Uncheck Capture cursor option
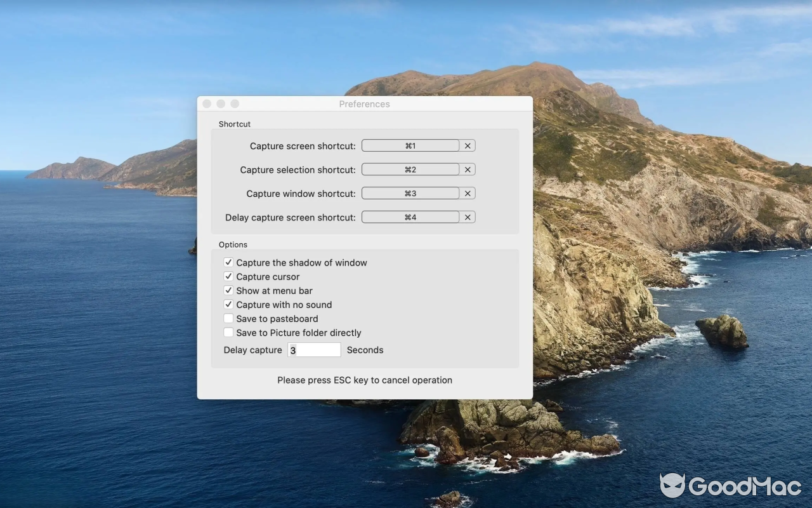The height and width of the screenshot is (508, 812). point(228,276)
